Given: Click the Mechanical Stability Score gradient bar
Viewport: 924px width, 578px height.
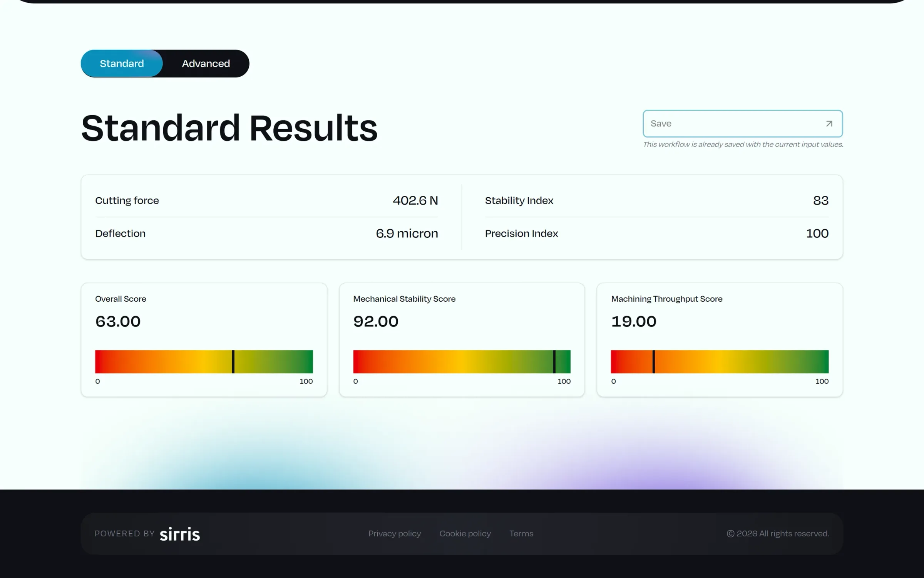Looking at the screenshot, I should coord(462,361).
